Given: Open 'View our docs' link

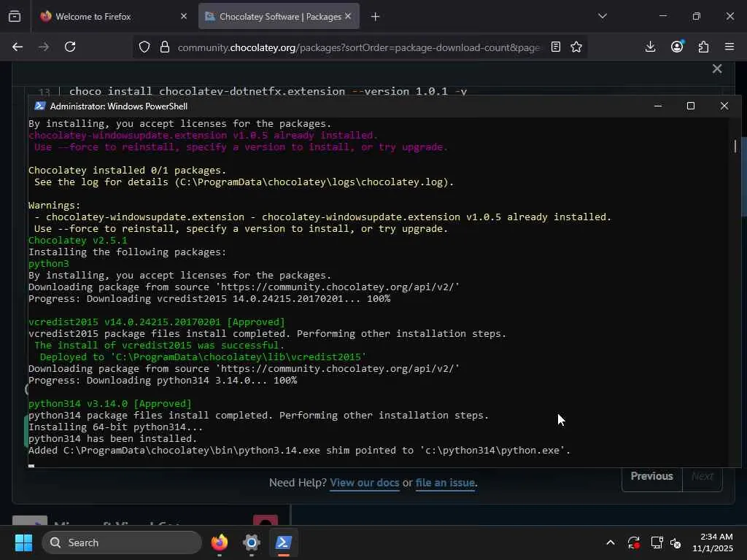Looking at the screenshot, I should click(365, 483).
